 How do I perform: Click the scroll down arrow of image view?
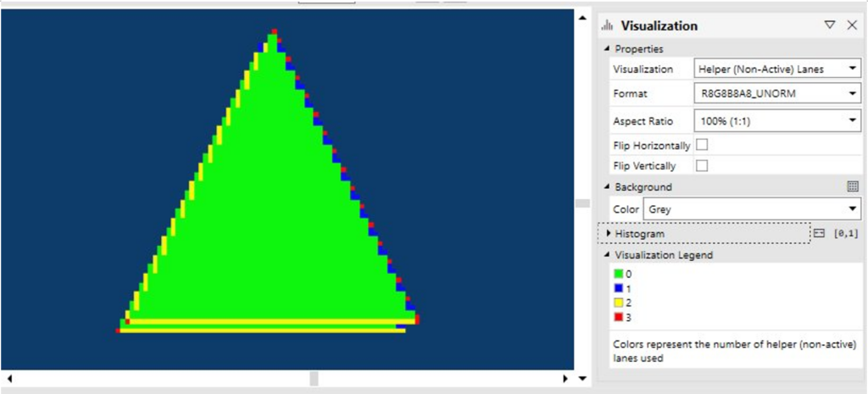tap(581, 377)
